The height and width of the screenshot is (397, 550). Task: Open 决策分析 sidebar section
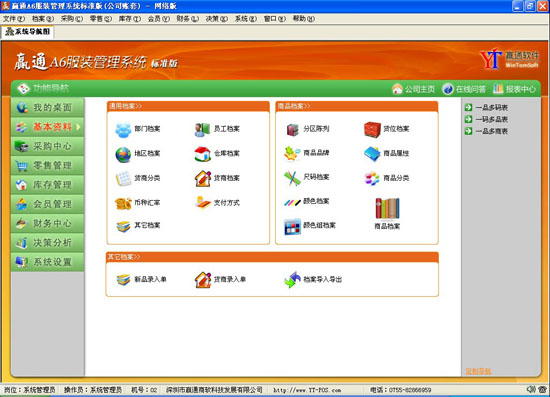point(47,242)
